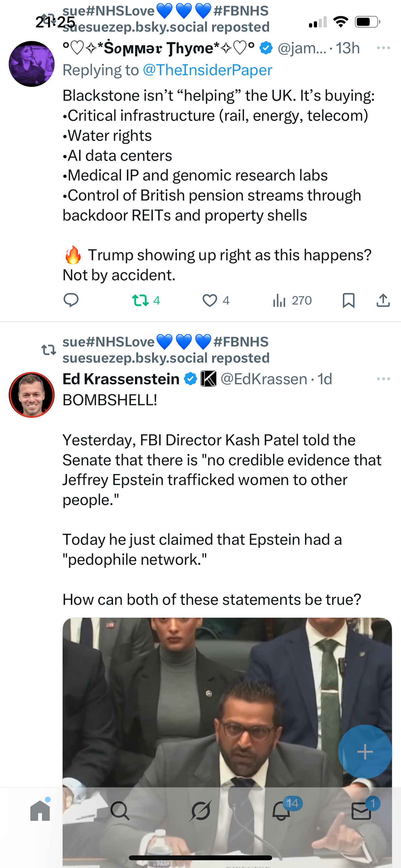Undo the retweet on the Blackstone post
Screen dimensions: 401x868
[x=140, y=300]
